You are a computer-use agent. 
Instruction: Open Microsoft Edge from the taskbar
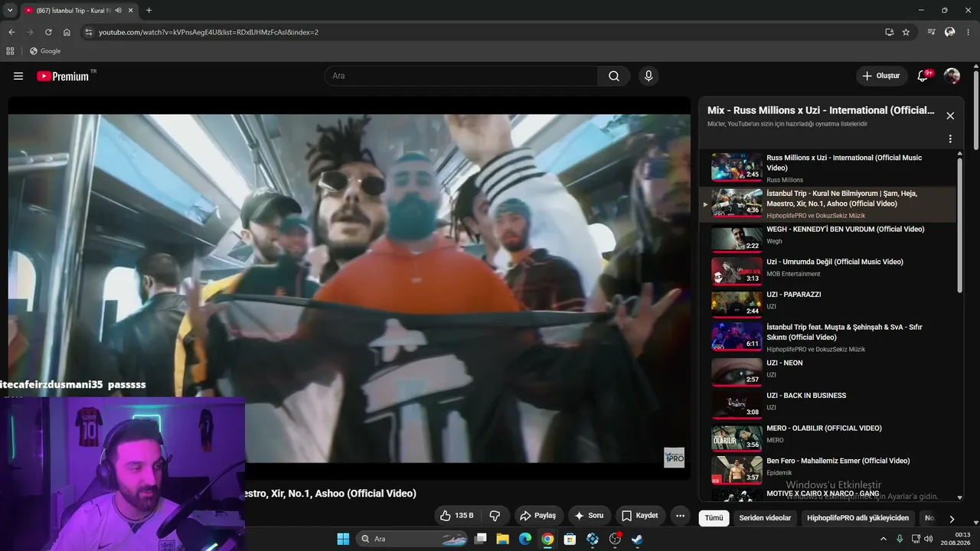(x=525, y=539)
